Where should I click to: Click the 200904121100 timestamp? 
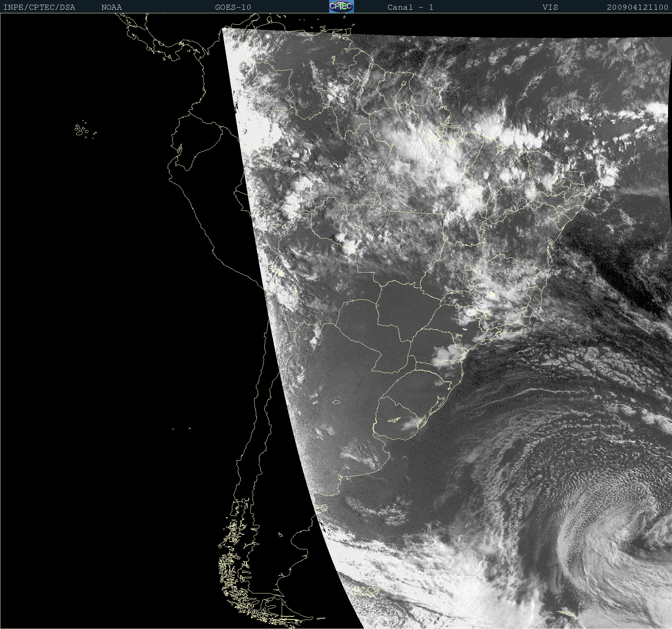638,7
